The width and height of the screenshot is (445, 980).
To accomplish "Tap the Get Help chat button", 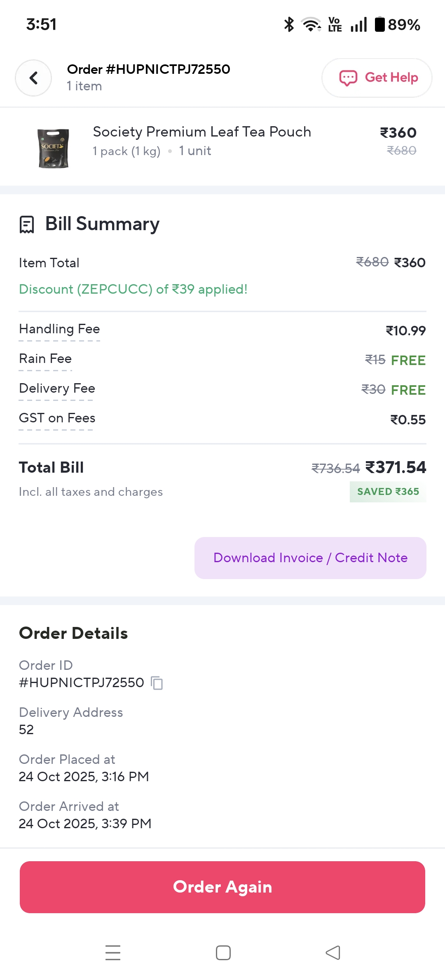I will pos(377,78).
